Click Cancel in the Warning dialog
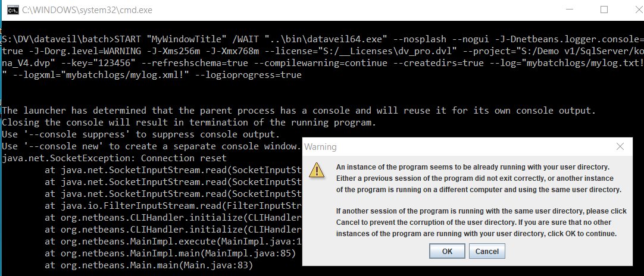 (x=487, y=252)
